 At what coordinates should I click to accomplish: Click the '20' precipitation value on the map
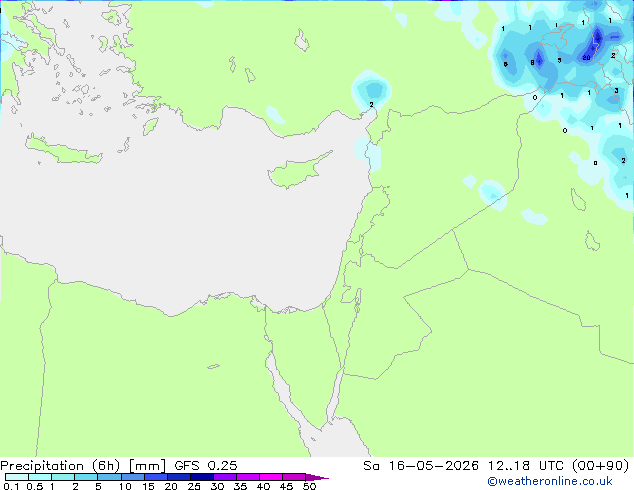point(586,58)
